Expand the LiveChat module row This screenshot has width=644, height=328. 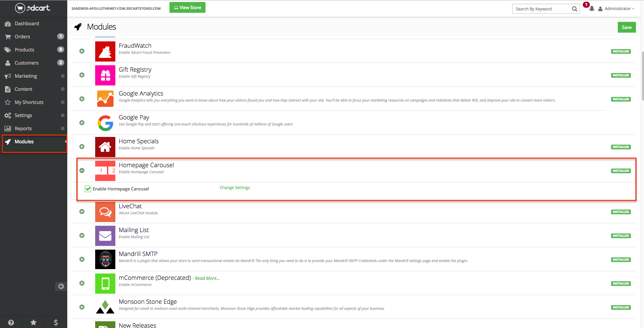[82, 212]
